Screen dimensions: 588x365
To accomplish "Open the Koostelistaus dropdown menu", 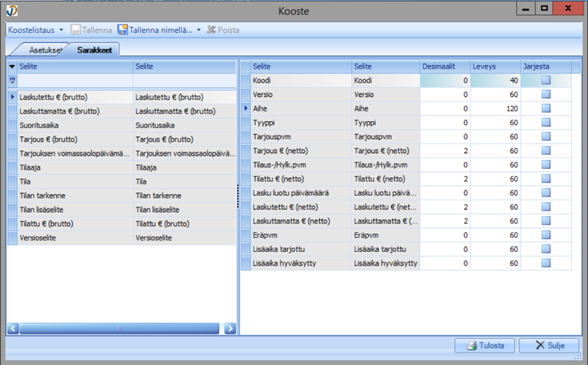I will (x=36, y=30).
